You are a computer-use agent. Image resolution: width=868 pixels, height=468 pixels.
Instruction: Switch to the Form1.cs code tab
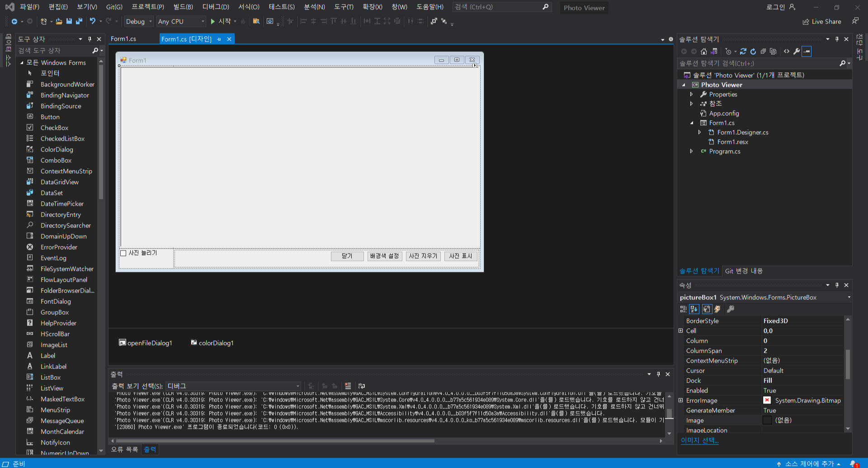[123, 39]
